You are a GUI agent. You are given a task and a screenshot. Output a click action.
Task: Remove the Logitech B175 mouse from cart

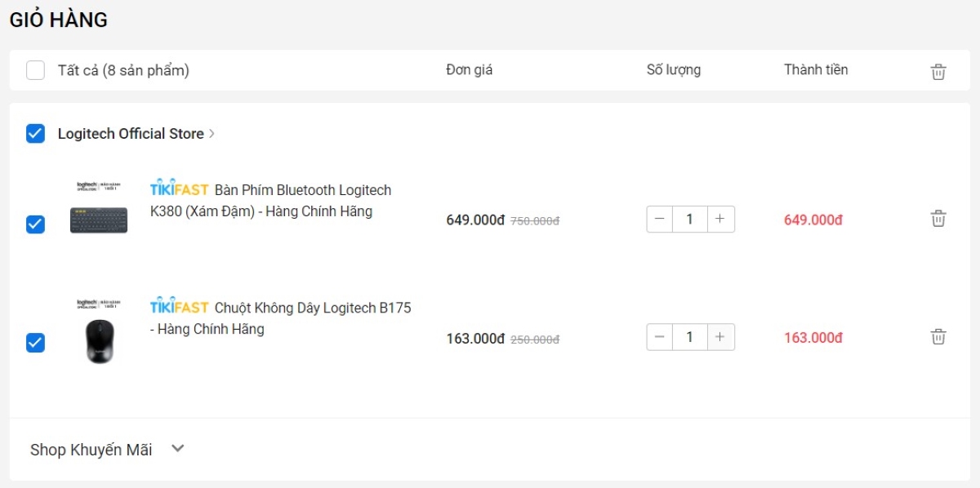[x=938, y=337]
